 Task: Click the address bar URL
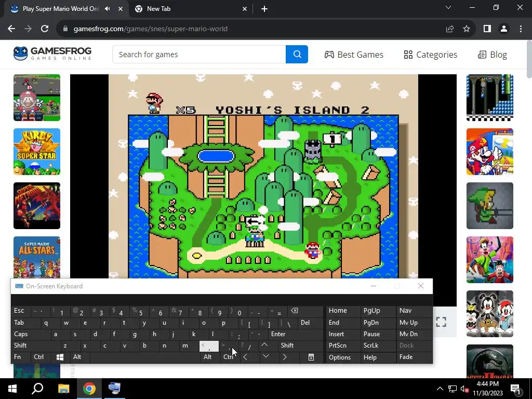click(151, 29)
